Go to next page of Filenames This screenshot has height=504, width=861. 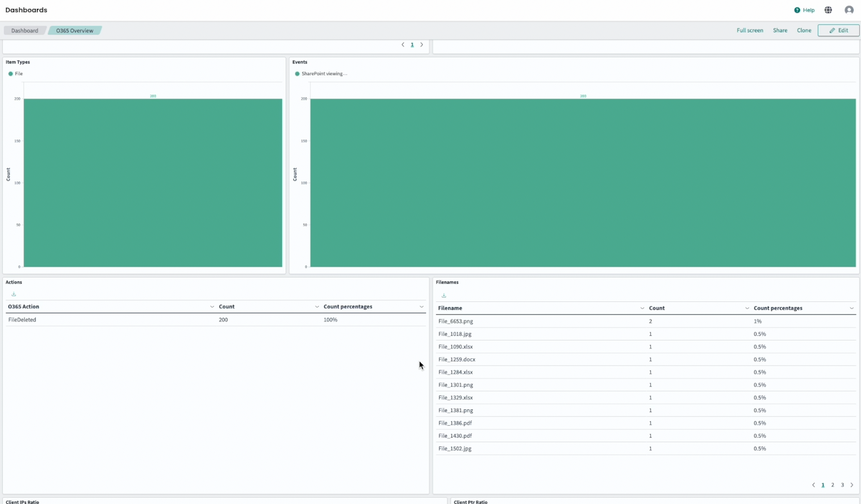tap(851, 485)
